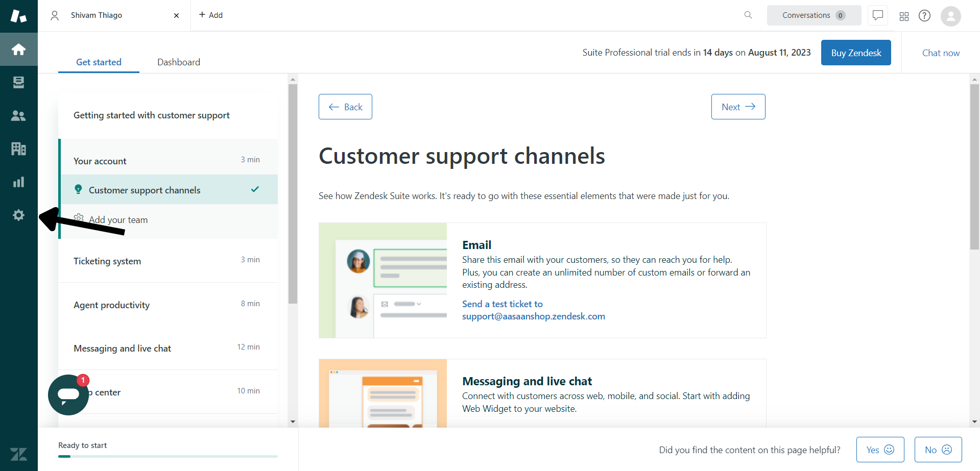
Task: Open the Customers icon in sidebar
Action: (19, 116)
